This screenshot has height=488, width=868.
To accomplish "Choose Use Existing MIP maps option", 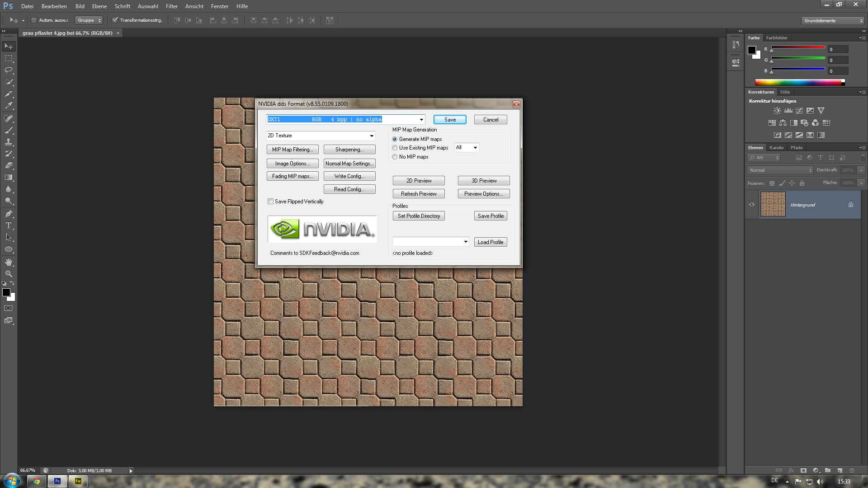I will pyautogui.click(x=395, y=148).
